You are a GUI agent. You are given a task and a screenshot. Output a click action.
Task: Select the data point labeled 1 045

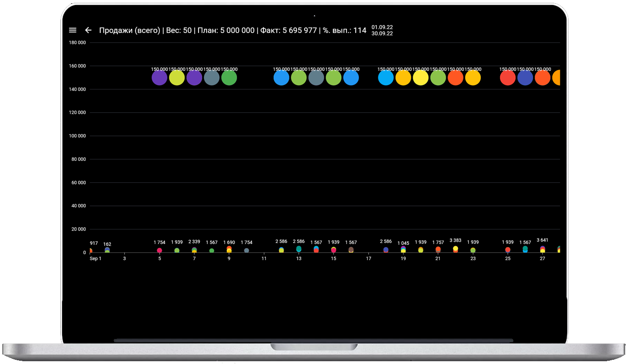pyautogui.click(x=403, y=249)
